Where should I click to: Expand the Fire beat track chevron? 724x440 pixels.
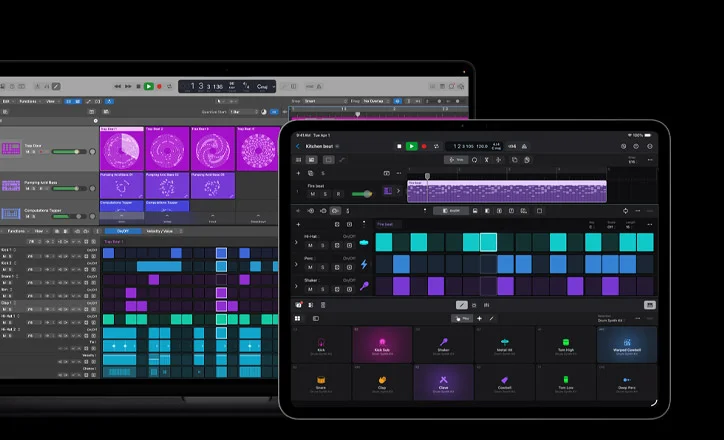(398, 191)
